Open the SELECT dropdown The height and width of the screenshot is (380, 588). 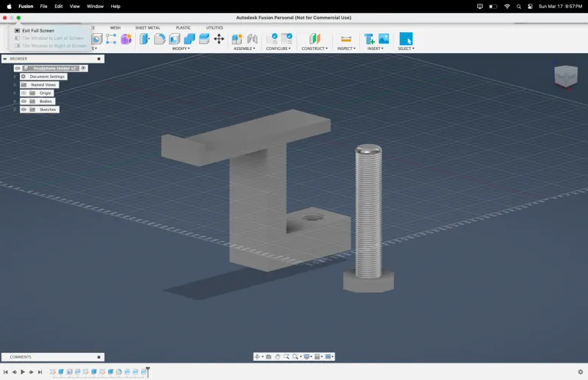pyautogui.click(x=406, y=49)
